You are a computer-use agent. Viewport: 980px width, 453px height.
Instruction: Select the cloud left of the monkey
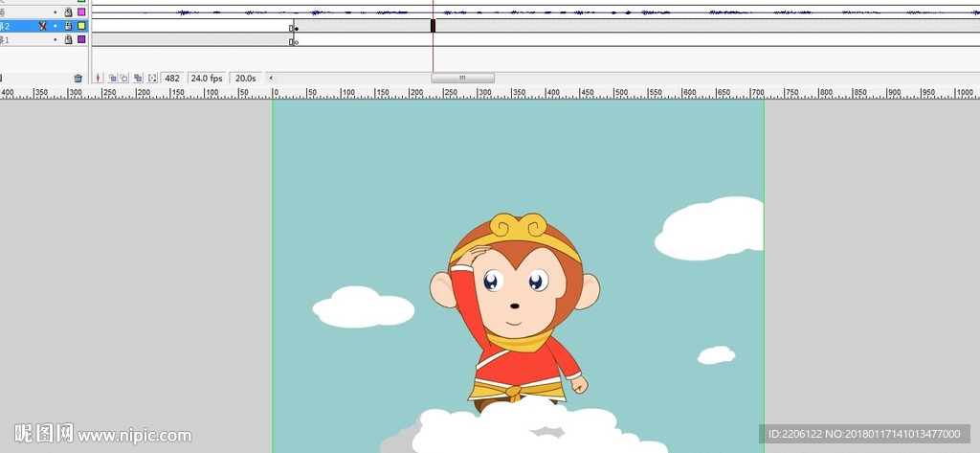click(363, 307)
